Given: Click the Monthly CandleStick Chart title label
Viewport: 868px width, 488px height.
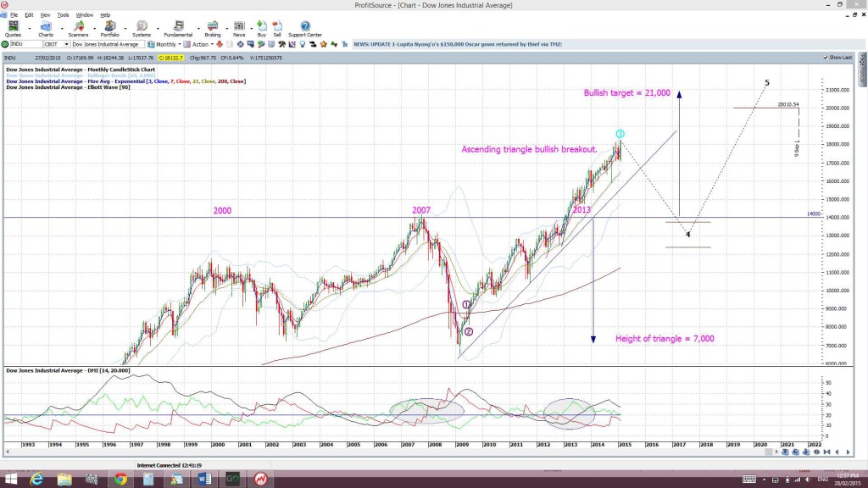Looking at the screenshot, I should click(81, 69).
